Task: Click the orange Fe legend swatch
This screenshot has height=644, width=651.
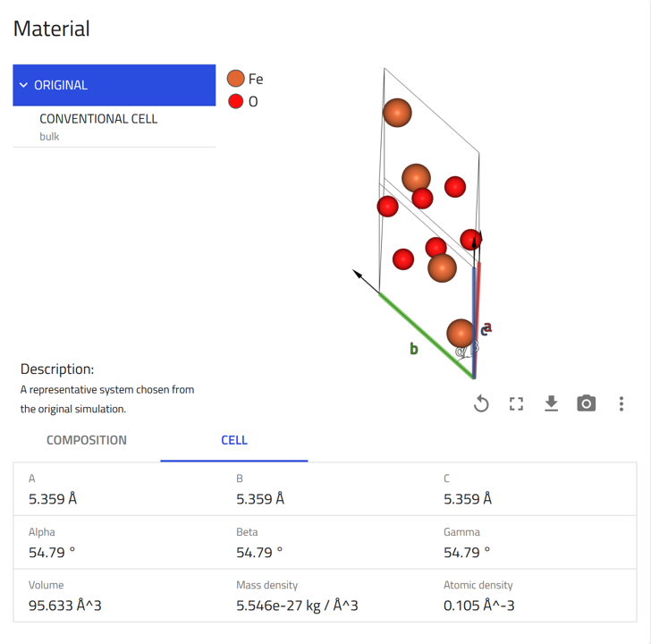Action: pyautogui.click(x=236, y=79)
